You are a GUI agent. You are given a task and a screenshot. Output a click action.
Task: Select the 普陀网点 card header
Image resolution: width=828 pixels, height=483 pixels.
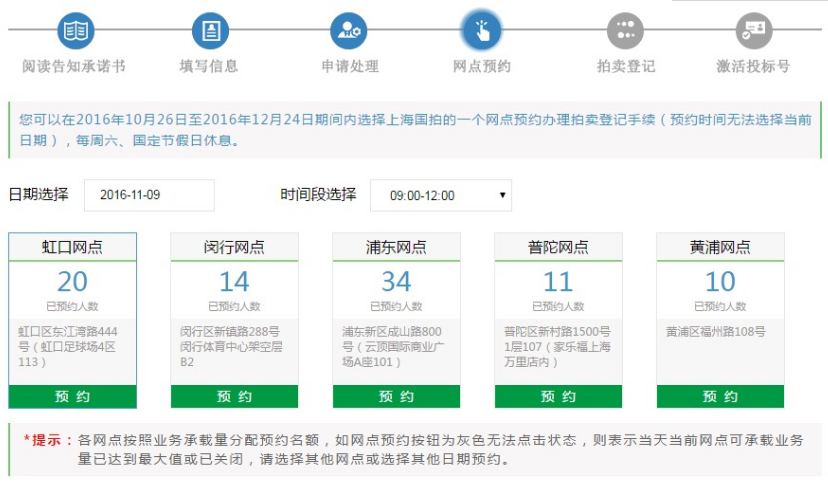pos(558,247)
